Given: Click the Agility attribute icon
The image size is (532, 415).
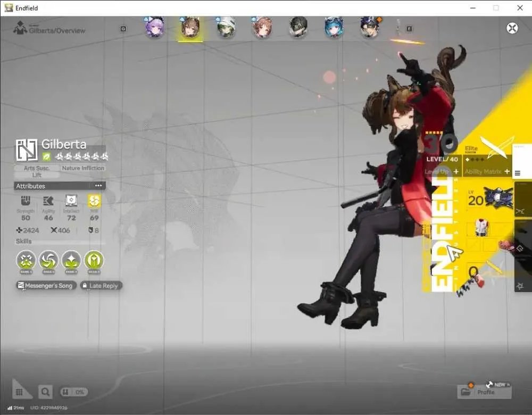Looking at the screenshot, I should [48, 201].
